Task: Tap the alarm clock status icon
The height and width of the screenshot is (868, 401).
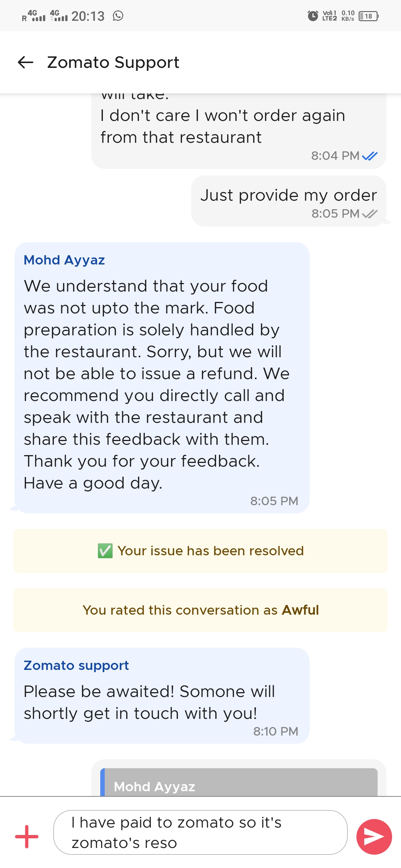Action: click(x=313, y=16)
